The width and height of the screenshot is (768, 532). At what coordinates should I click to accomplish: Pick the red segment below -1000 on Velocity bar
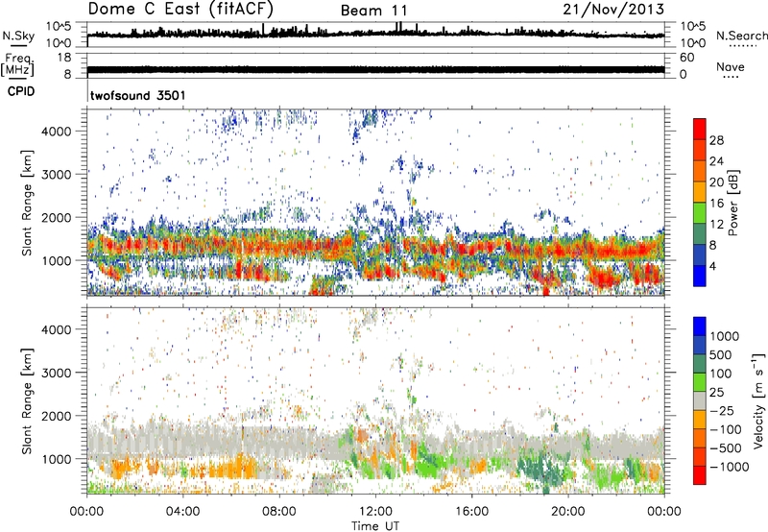700,475
